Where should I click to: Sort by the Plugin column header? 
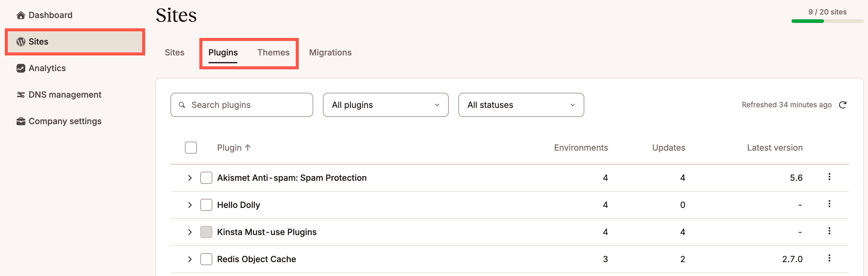click(x=234, y=147)
